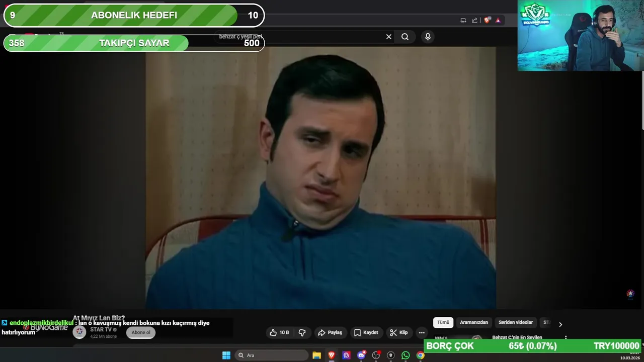Open Windows Start menu

coord(226,355)
